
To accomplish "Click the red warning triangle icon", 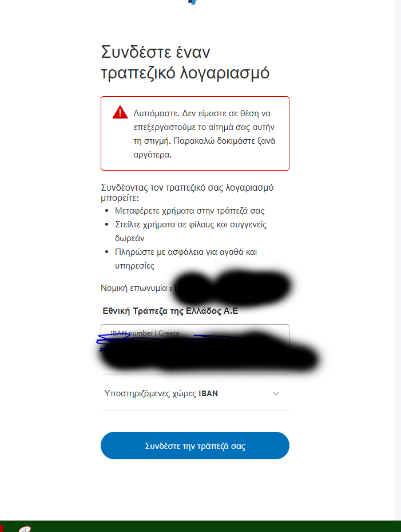I will 120,112.
